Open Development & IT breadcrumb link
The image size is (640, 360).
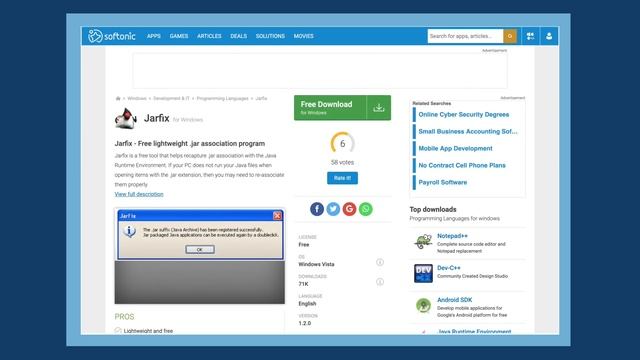pyautogui.click(x=171, y=98)
